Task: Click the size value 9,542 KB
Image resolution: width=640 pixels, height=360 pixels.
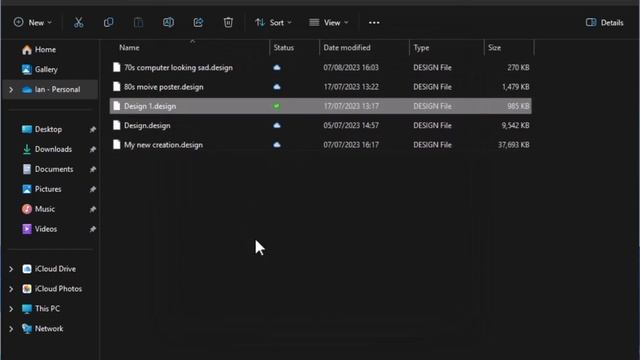Action: click(x=515, y=125)
